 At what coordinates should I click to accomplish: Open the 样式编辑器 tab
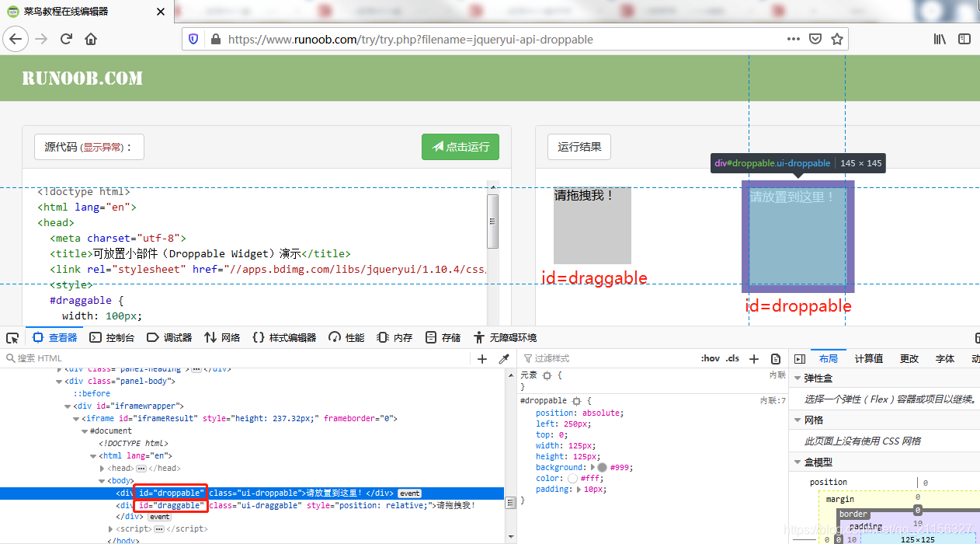tap(284, 337)
